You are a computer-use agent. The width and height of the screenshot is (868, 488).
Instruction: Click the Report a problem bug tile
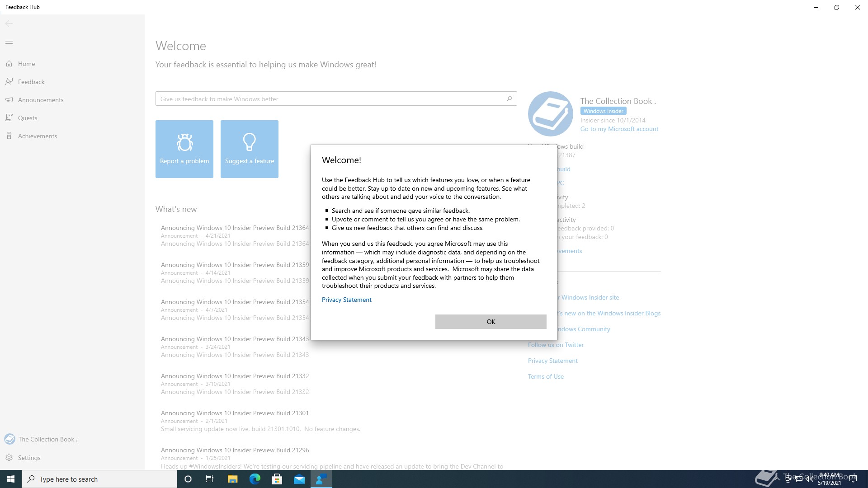point(184,149)
